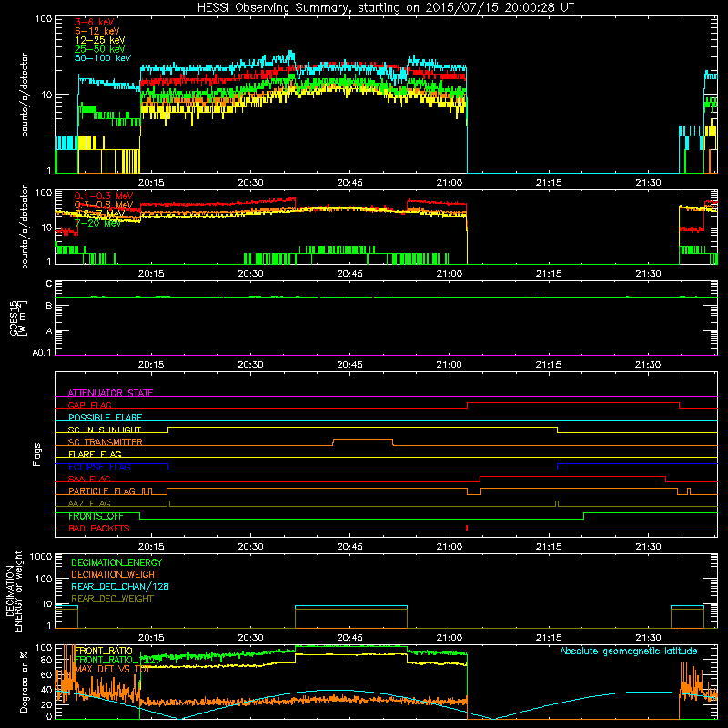
Task: Select the 12-25 keV legend label
Action: [x=99, y=40]
